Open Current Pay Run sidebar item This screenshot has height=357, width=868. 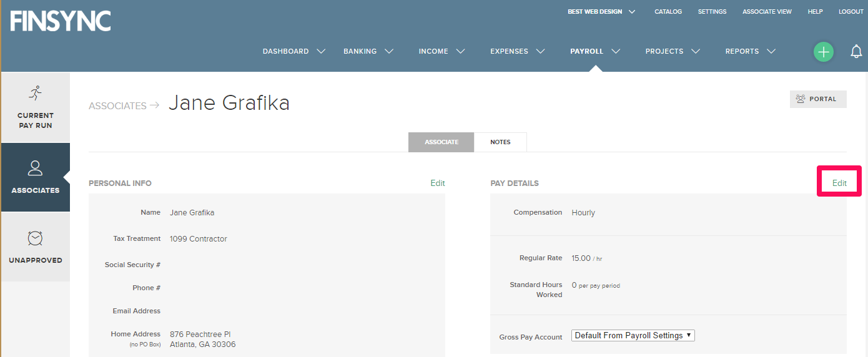[36, 107]
